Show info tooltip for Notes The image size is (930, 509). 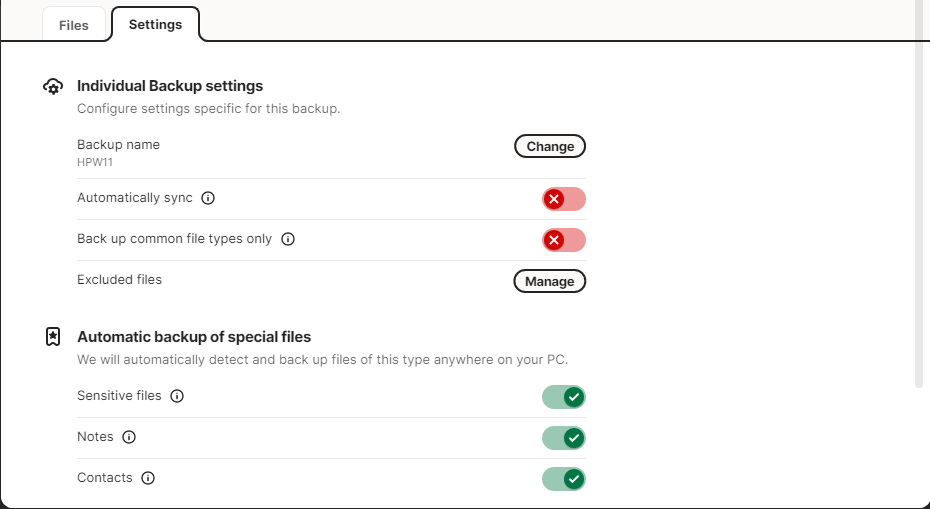129,437
